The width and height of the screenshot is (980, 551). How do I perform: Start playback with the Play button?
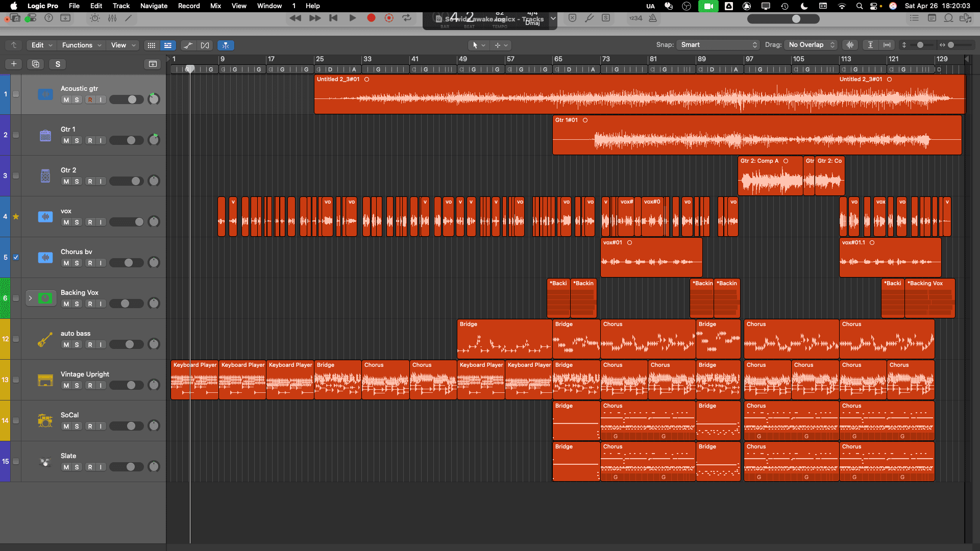pos(352,18)
